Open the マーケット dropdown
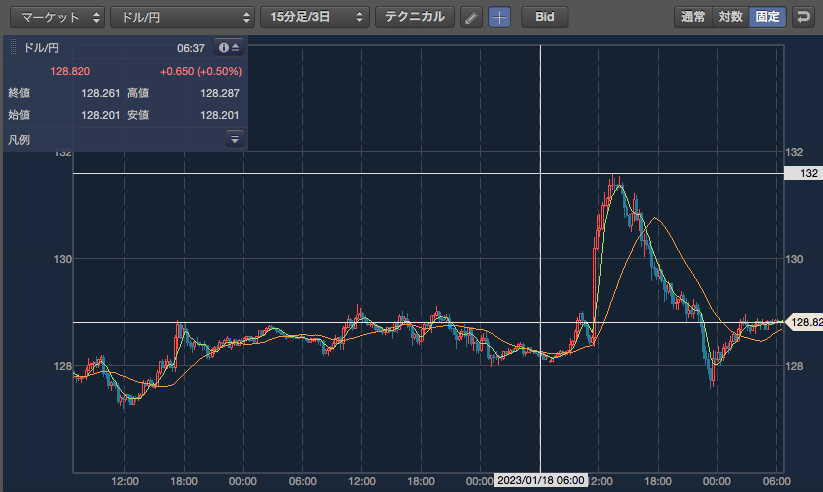The image size is (823, 492). (57, 17)
